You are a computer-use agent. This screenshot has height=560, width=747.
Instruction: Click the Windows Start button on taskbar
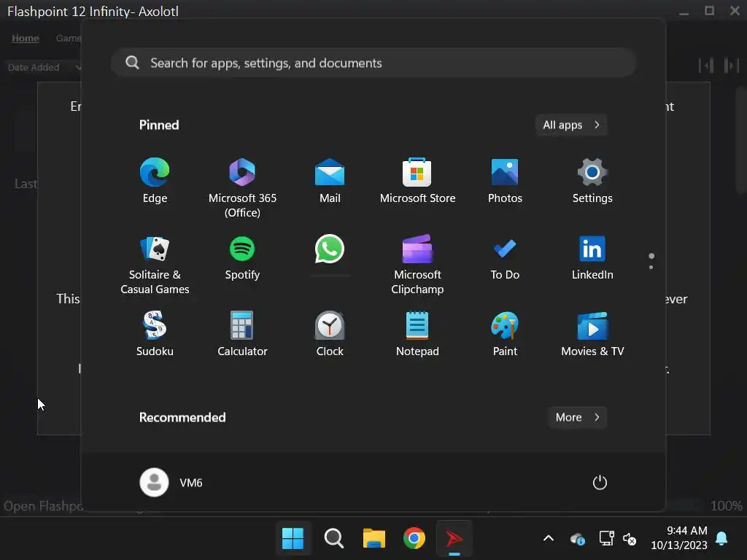coord(293,539)
